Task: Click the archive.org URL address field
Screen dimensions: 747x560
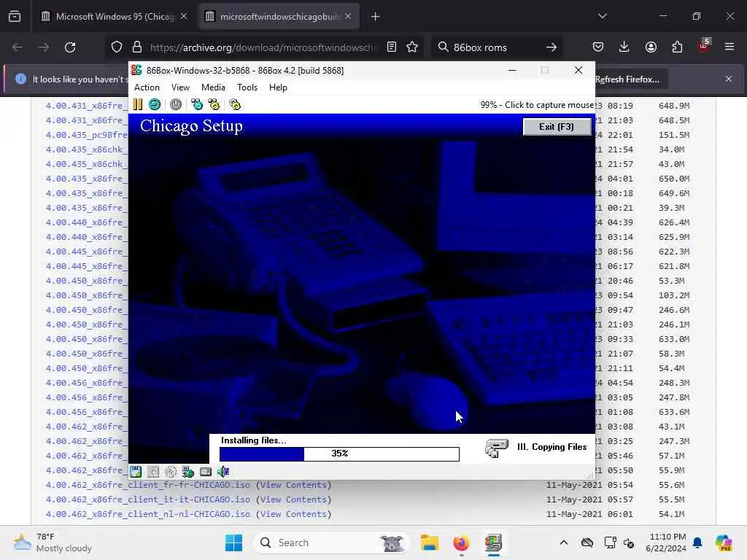Action: click(x=264, y=47)
